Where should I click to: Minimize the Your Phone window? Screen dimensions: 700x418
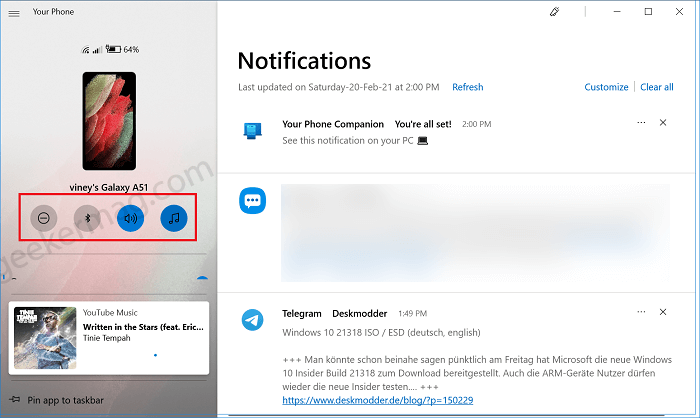pos(617,12)
